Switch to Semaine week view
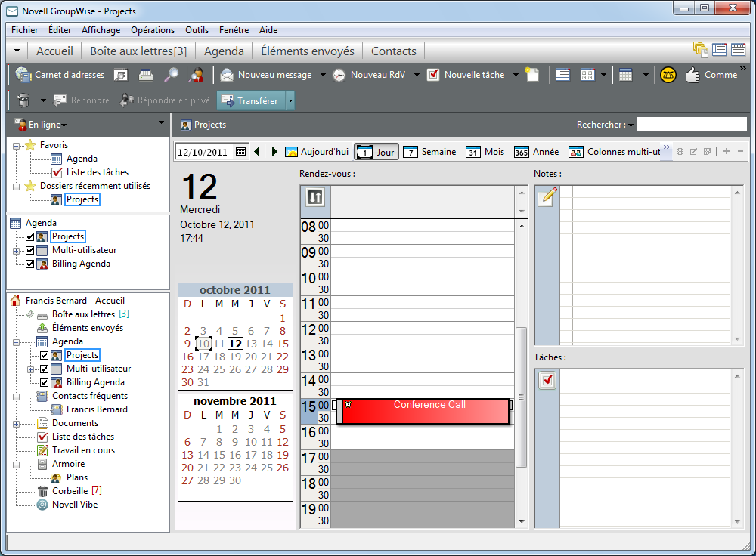This screenshot has height=556, width=756. tap(429, 152)
